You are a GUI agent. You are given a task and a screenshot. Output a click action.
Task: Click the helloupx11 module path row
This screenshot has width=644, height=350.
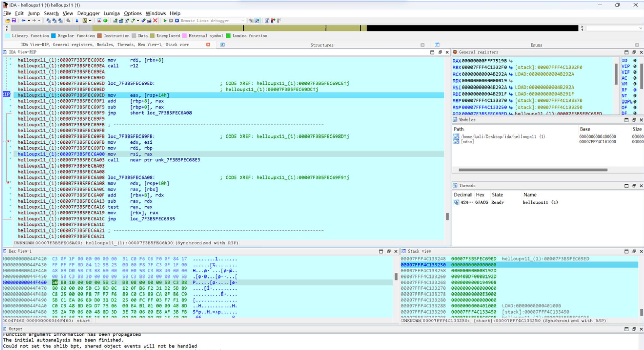tap(547, 137)
